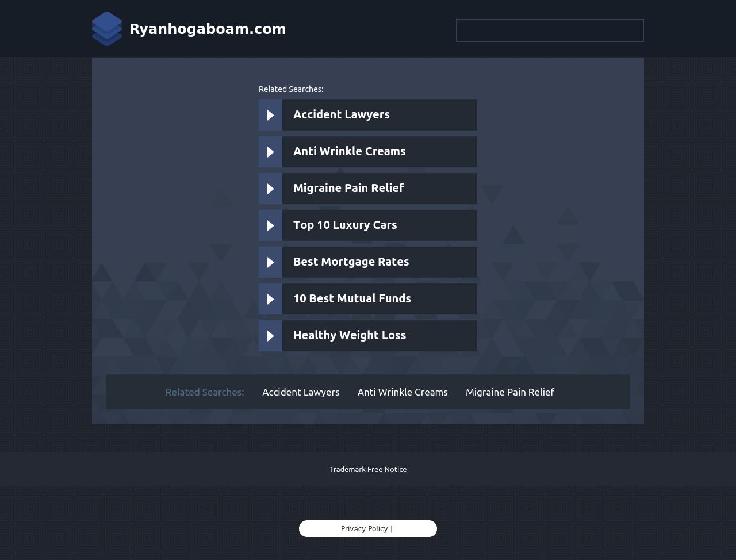This screenshot has width=736, height=560.
Task: Click the blue stacked-layers logo in the header
Action: coord(107,29)
